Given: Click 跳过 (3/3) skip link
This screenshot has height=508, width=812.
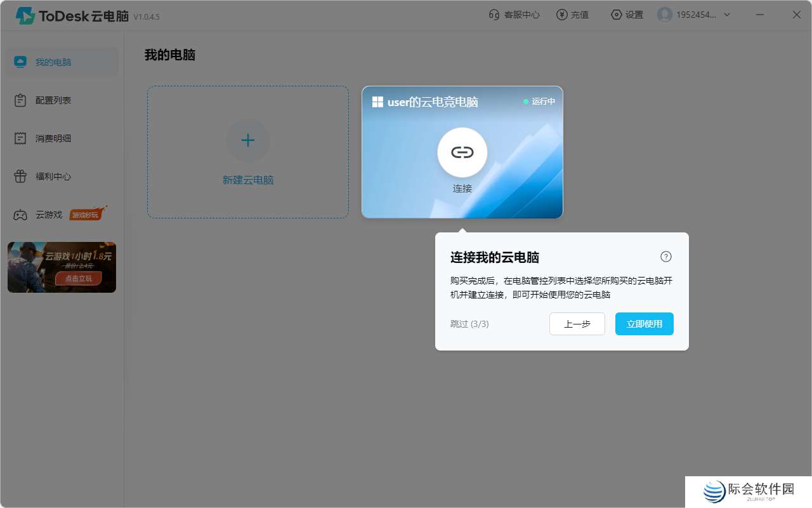Looking at the screenshot, I should pyautogui.click(x=469, y=324).
